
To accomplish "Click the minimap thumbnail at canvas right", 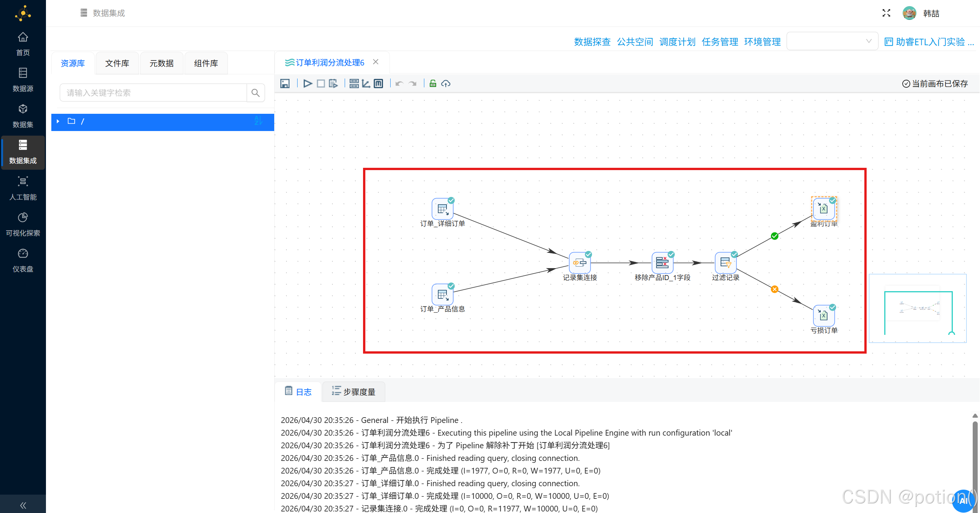I will 918,308.
